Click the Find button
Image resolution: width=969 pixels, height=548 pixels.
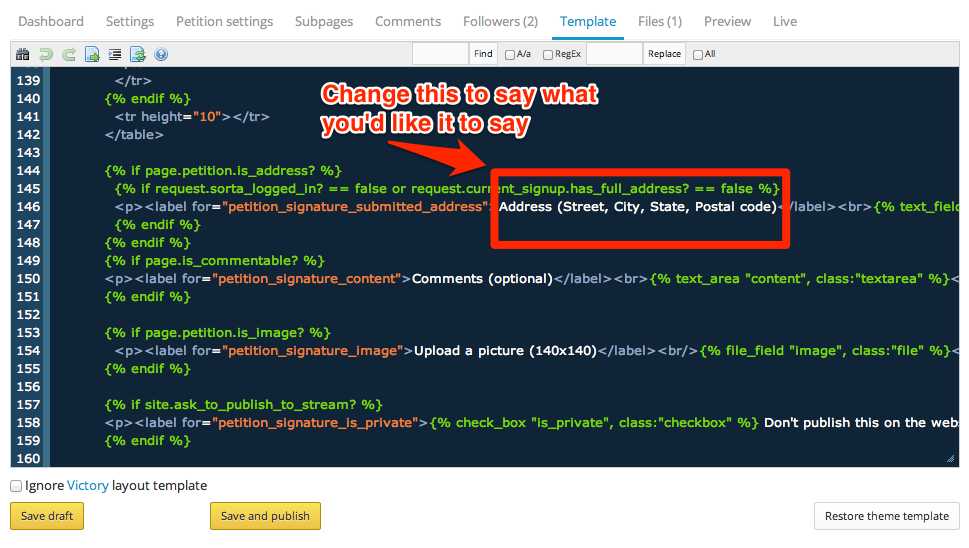click(483, 54)
